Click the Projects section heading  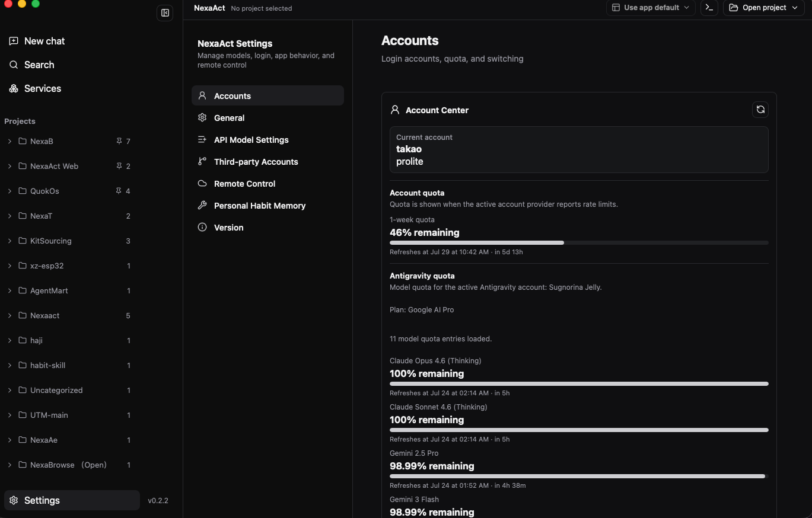pyautogui.click(x=20, y=121)
